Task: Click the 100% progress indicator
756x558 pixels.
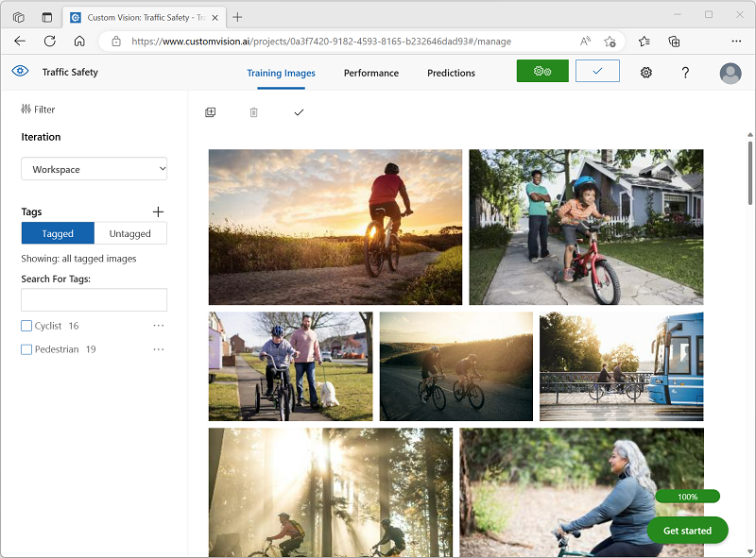Action: [x=687, y=497]
